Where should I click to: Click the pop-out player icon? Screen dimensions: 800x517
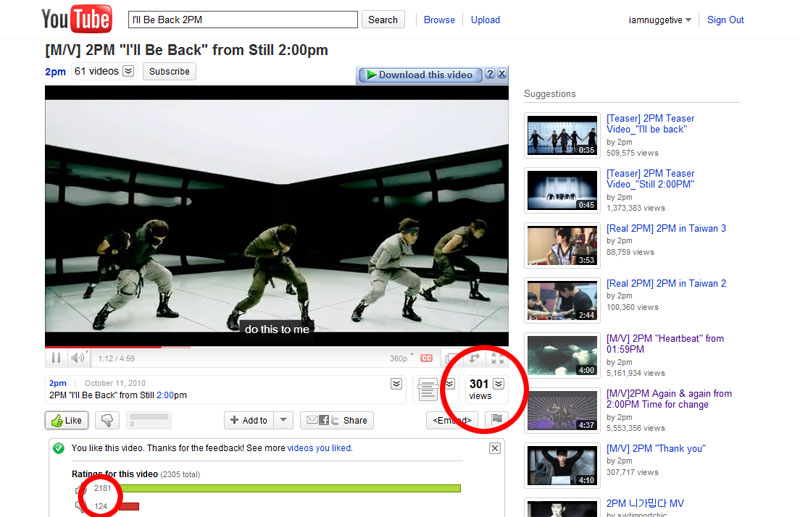click(x=452, y=358)
